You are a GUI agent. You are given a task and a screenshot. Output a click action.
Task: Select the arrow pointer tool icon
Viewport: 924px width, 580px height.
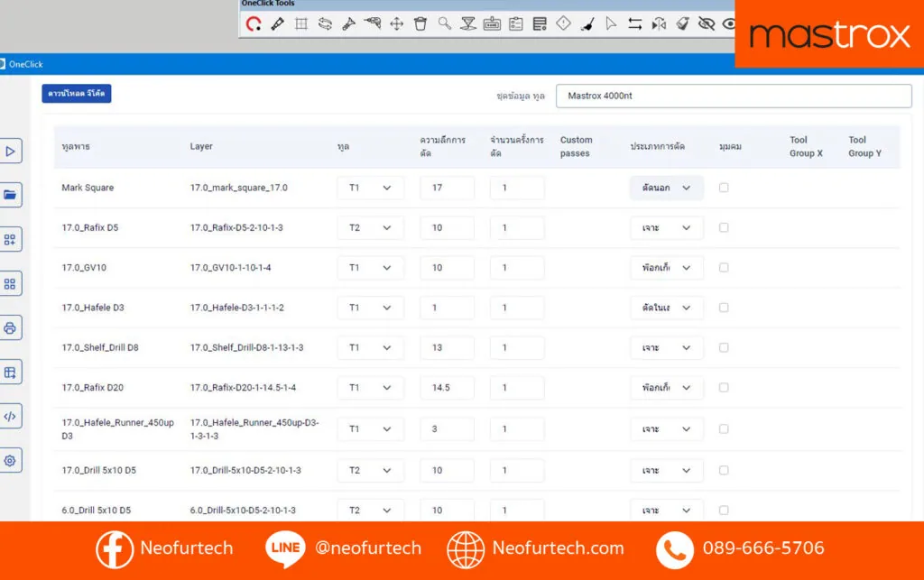[611, 23]
